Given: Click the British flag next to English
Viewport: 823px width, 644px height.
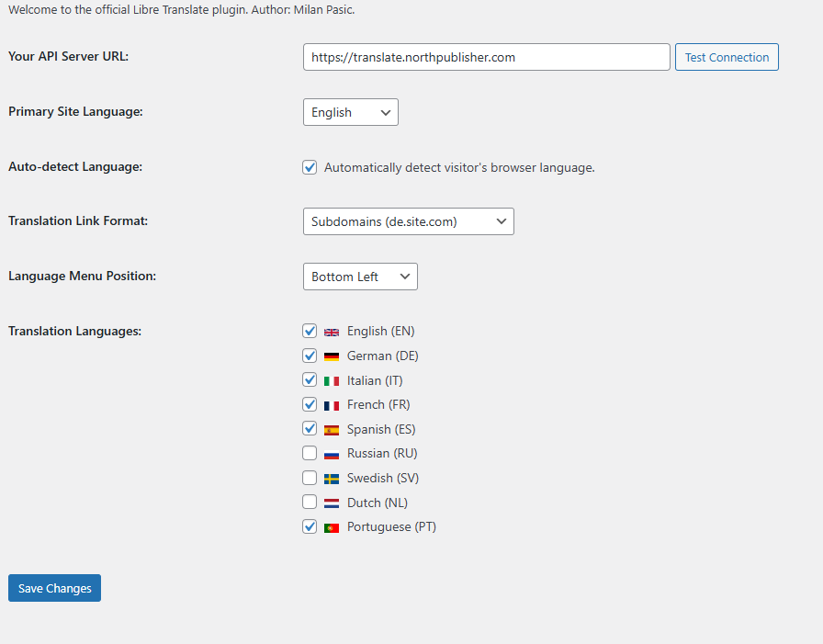Looking at the screenshot, I should (332, 331).
